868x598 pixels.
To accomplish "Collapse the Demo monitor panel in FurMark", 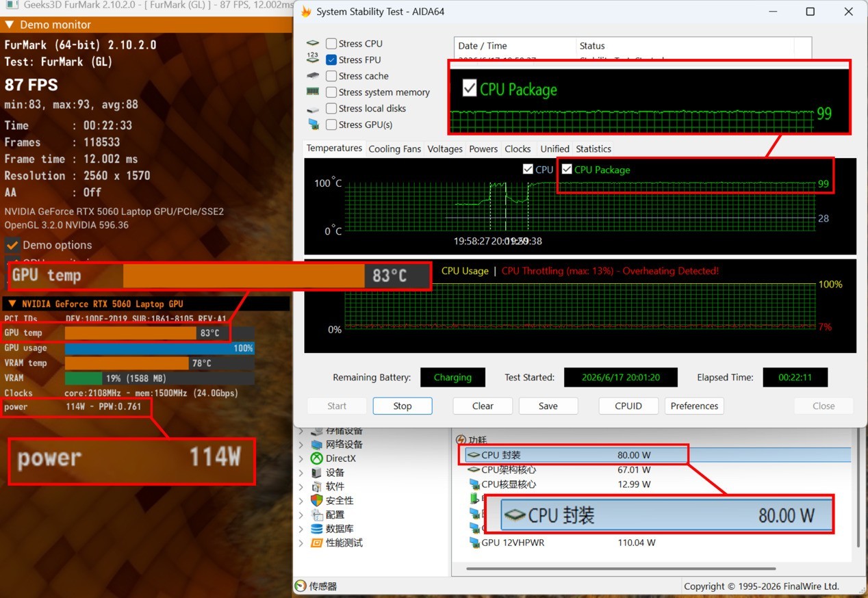I will 10,25.
